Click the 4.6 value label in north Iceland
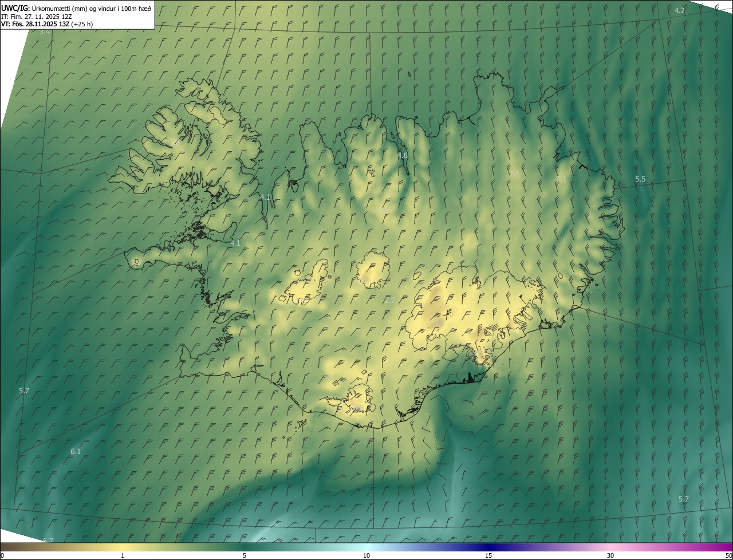Screen dimensions: 733x560 (403, 156)
